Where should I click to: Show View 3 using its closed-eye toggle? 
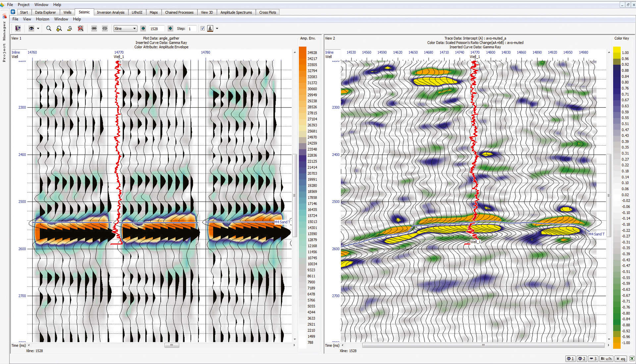(593, 359)
